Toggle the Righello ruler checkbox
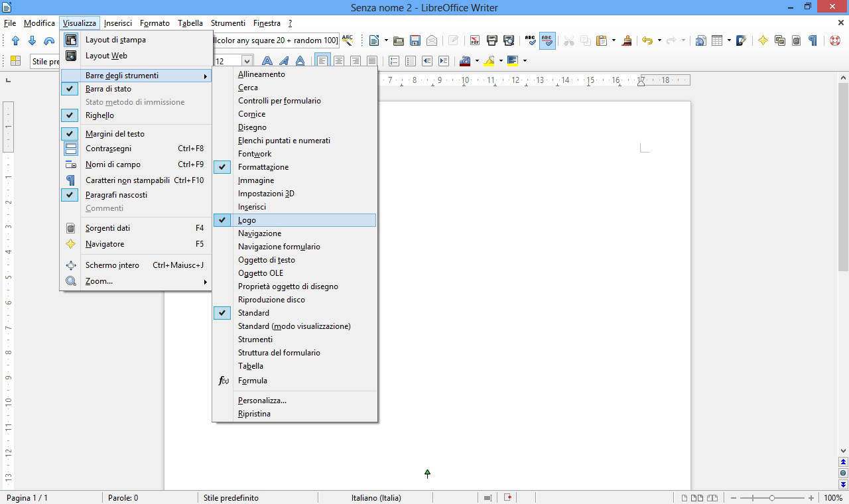The width and height of the screenshot is (849, 504). [x=99, y=115]
